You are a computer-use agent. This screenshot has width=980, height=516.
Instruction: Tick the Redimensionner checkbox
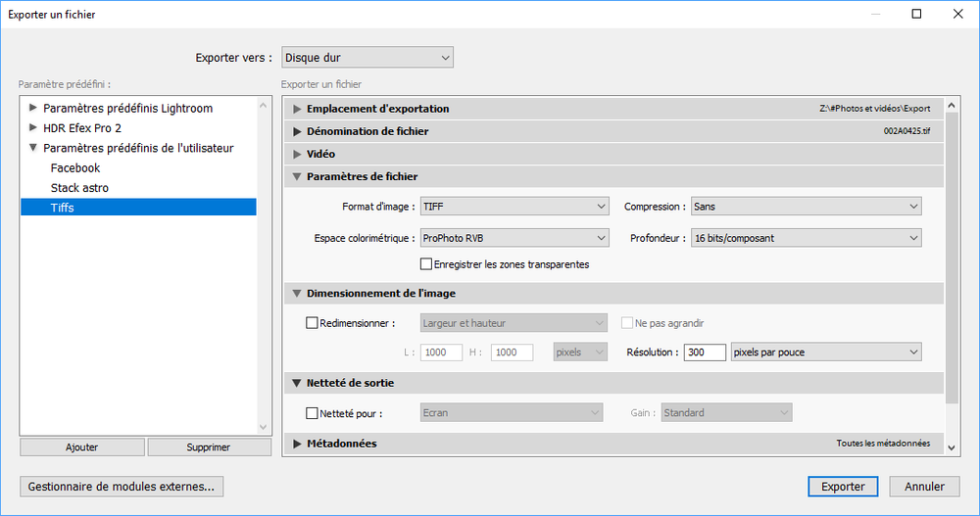(x=312, y=323)
